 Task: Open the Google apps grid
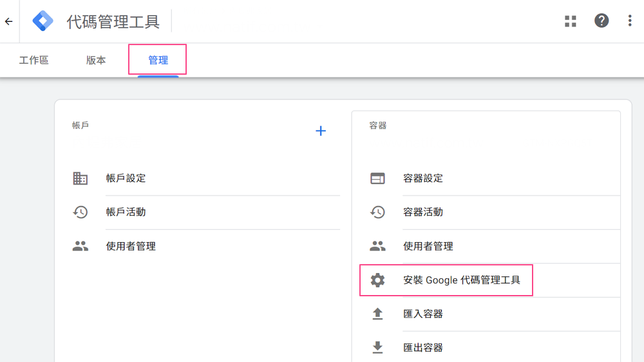tap(571, 21)
